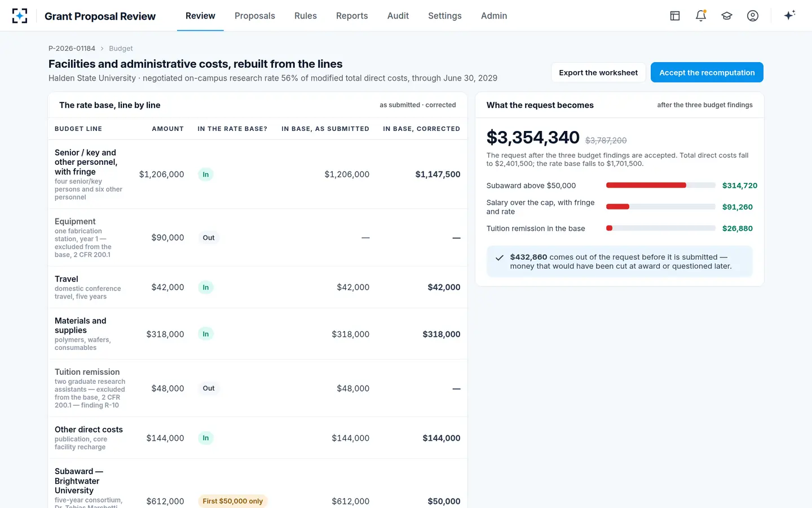Click the '$48,000' as-submitted value for Tuition remission
The image size is (812, 508).
(353, 388)
